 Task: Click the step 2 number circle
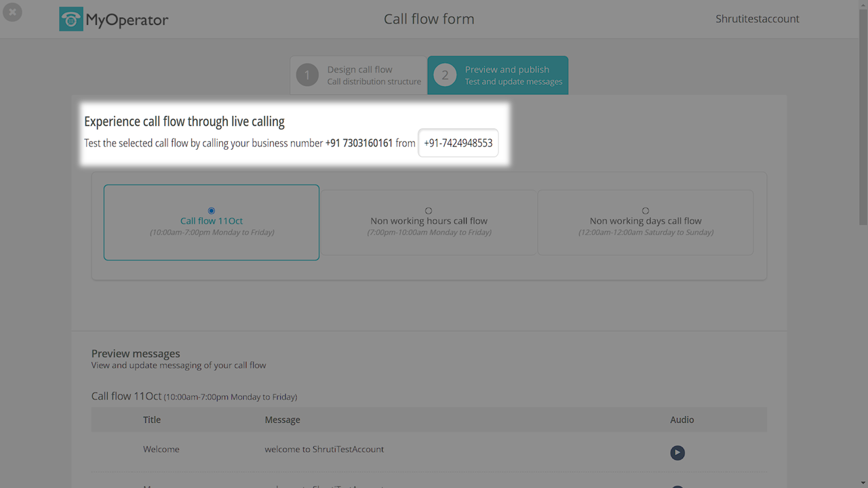click(x=445, y=75)
